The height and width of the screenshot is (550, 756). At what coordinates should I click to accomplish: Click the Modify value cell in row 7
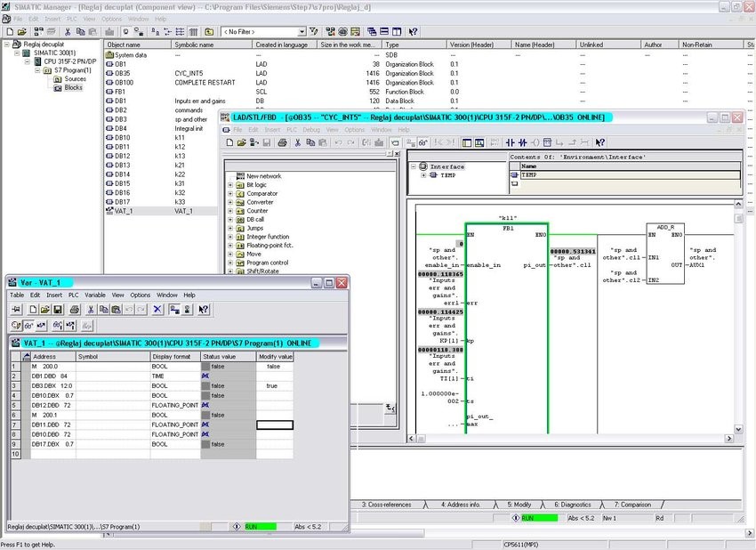tap(275, 425)
